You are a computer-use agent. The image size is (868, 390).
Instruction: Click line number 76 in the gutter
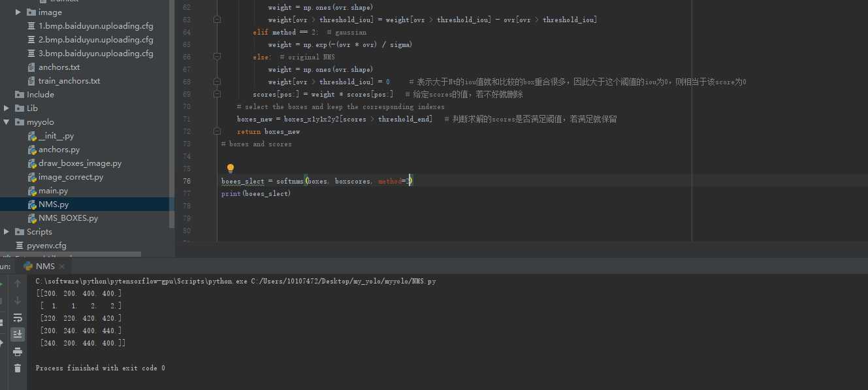(187, 181)
